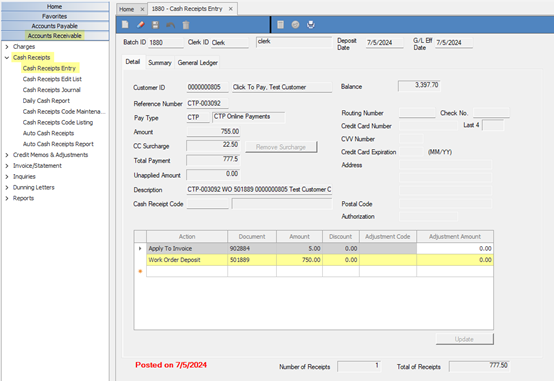Click the Print icon in toolbar
Screen dimensions: 554x381
(x=311, y=25)
